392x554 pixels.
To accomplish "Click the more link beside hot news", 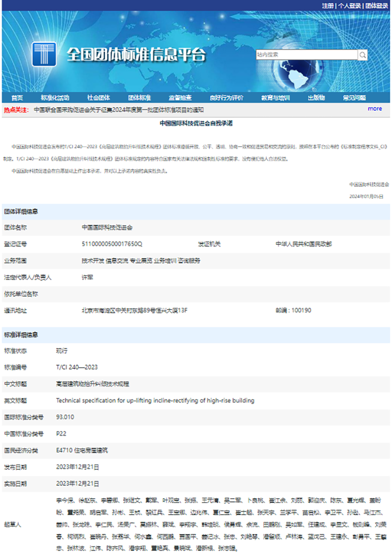I will pos(375,109).
